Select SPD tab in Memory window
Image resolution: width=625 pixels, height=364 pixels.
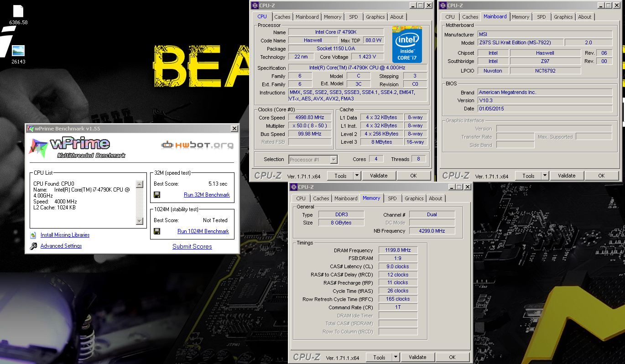(392, 198)
